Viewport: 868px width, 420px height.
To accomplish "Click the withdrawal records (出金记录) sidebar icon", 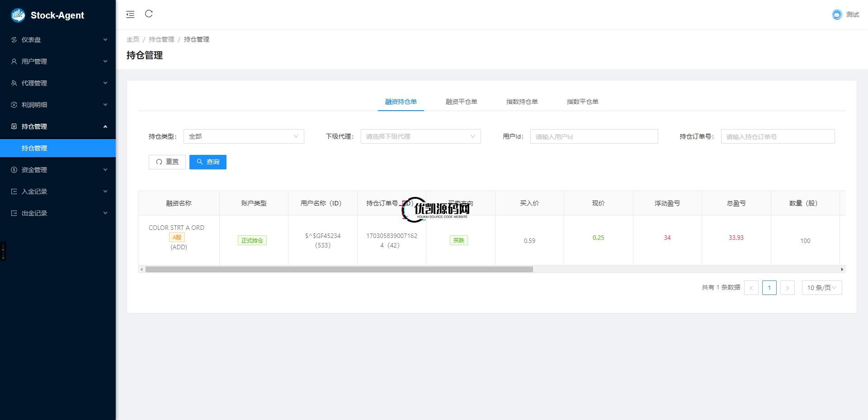I will tap(14, 213).
